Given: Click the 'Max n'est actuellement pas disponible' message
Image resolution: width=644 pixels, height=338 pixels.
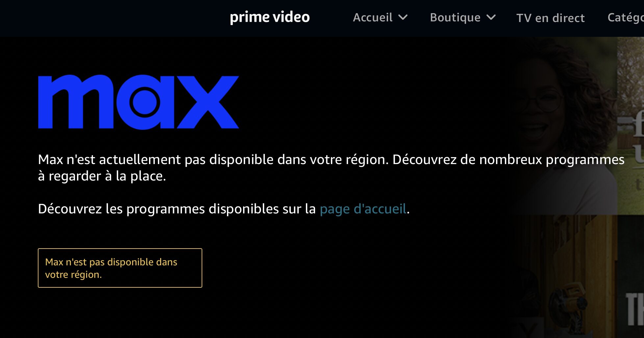Looking at the screenshot, I should (x=331, y=168).
